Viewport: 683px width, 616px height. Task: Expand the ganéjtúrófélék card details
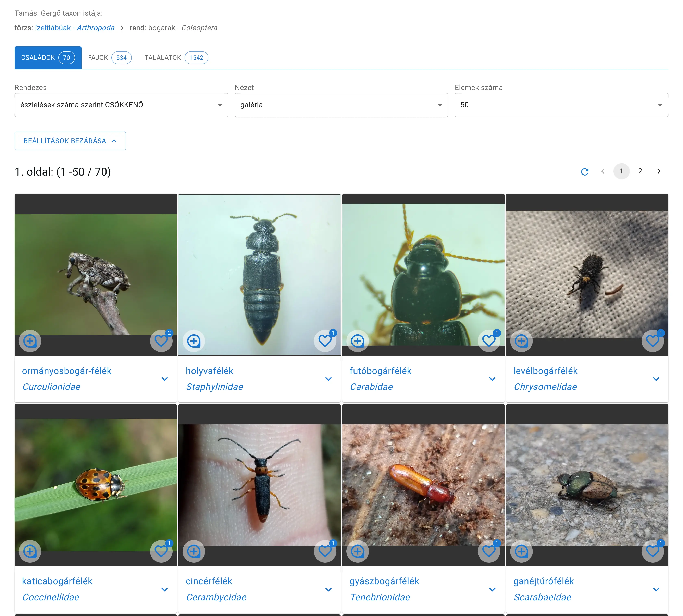[656, 589]
